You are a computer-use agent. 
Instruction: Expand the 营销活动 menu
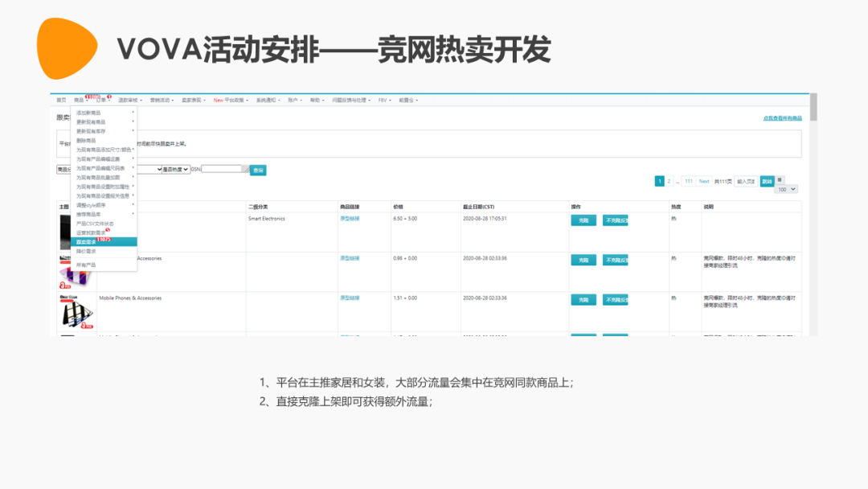[162, 101]
